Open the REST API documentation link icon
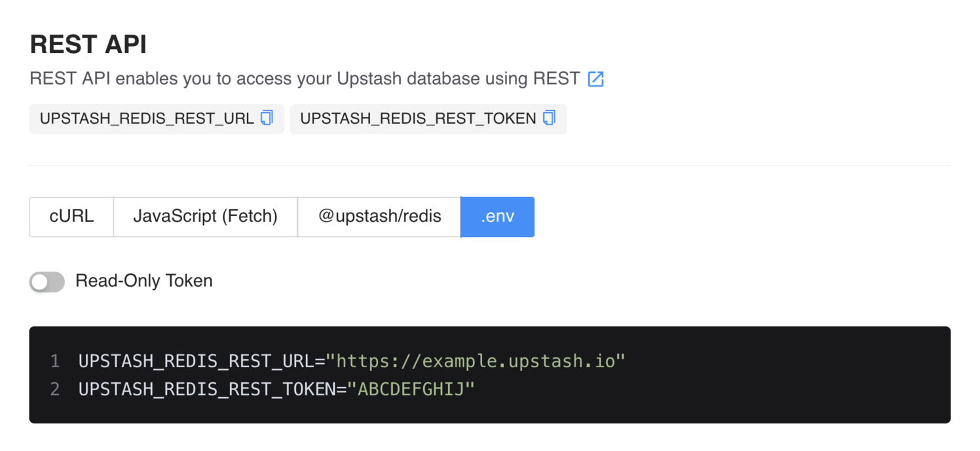980x451 pixels. pyautogui.click(x=595, y=79)
